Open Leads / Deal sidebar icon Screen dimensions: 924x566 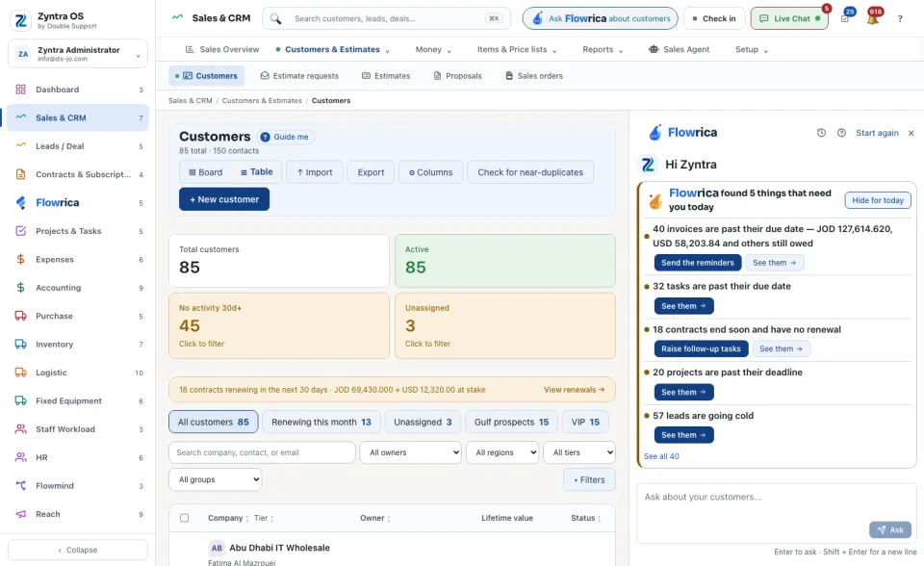pos(20,145)
